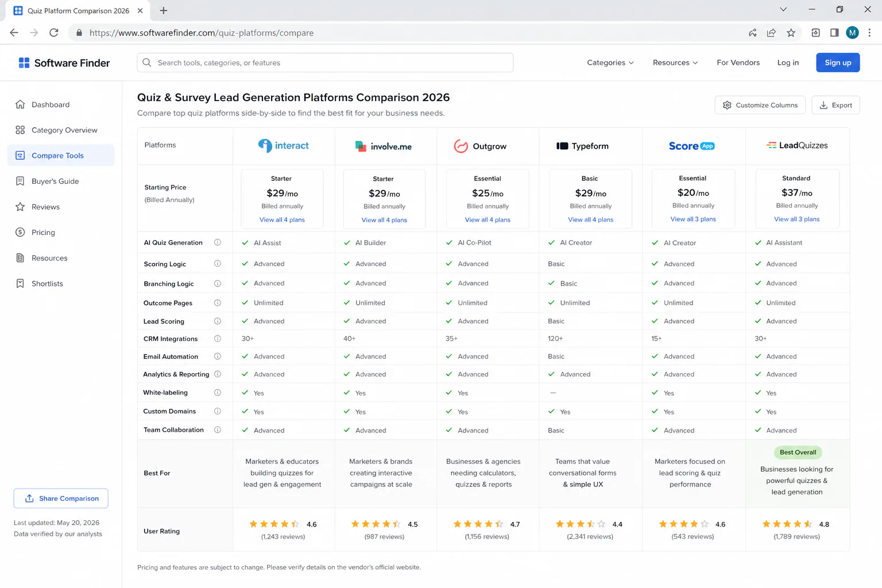Open Reviews in the sidebar
This screenshot has height=588, width=882.
pyautogui.click(x=61, y=207)
